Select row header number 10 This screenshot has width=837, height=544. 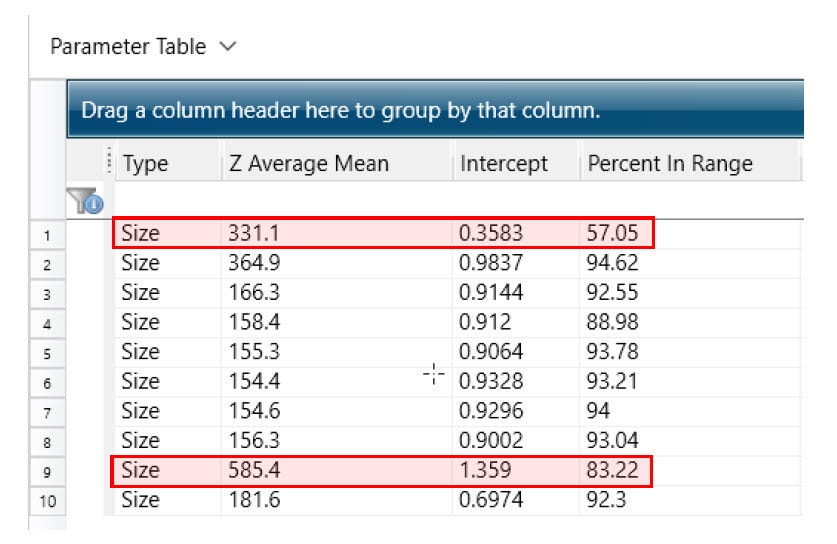(47, 501)
